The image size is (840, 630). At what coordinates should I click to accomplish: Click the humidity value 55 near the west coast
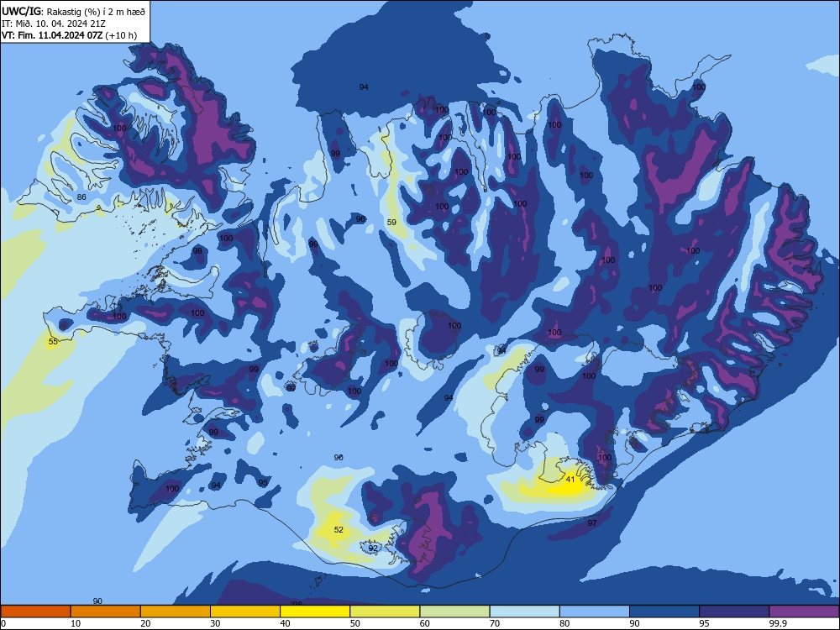(x=53, y=341)
